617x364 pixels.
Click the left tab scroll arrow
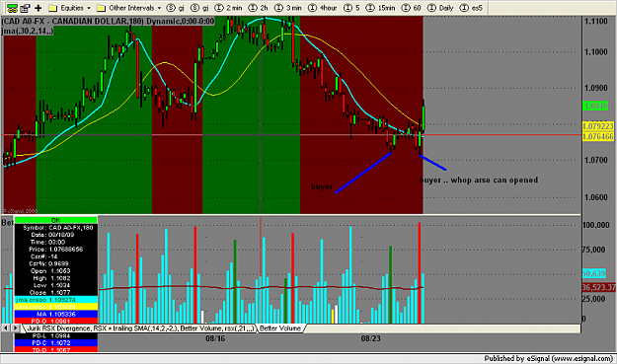point(6,328)
